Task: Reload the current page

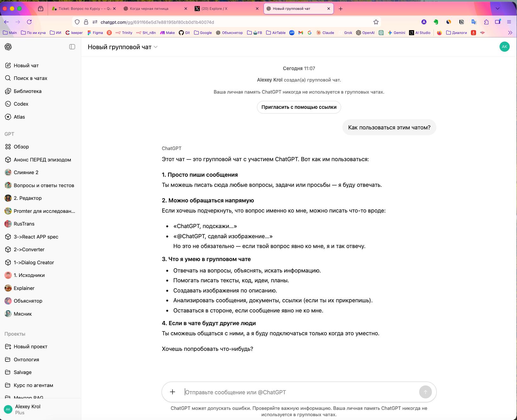Action: [x=30, y=22]
